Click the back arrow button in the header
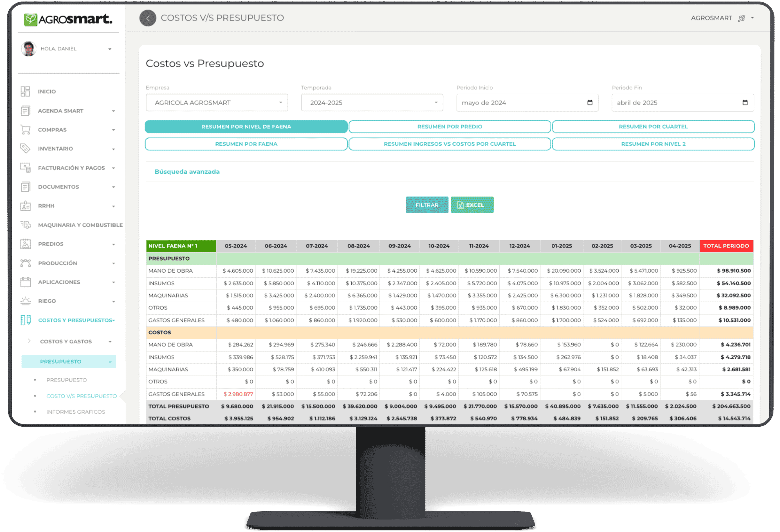The height and width of the screenshot is (532, 780). tap(148, 18)
